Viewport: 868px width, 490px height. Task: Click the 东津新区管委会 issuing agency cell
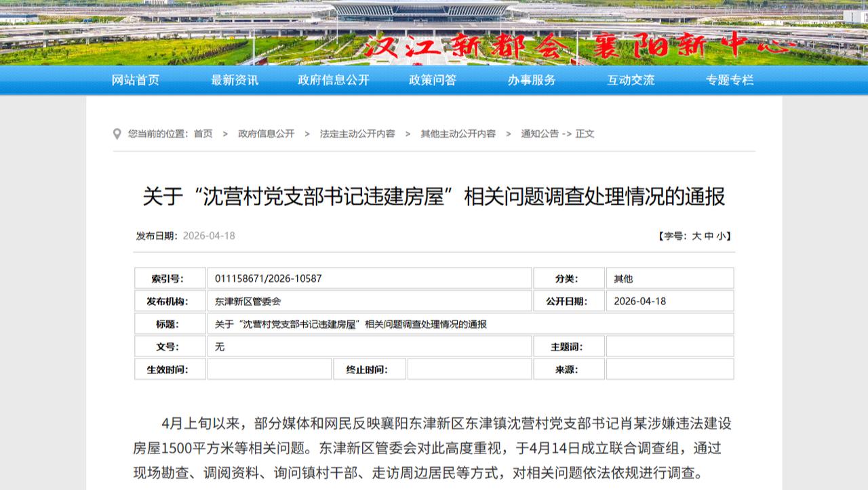tap(248, 302)
